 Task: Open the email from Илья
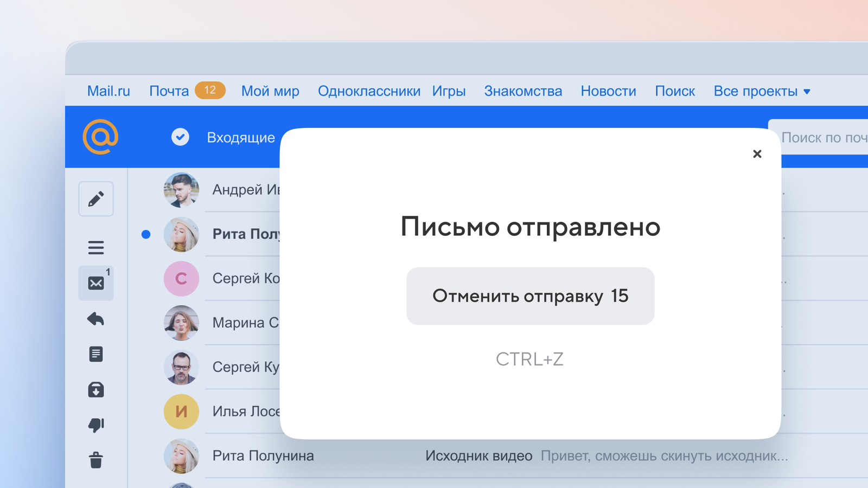[x=246, y=412]
